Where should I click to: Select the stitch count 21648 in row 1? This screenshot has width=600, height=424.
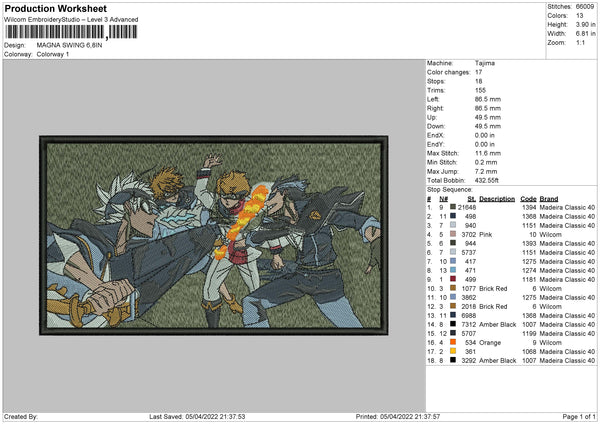pos(467,207)
